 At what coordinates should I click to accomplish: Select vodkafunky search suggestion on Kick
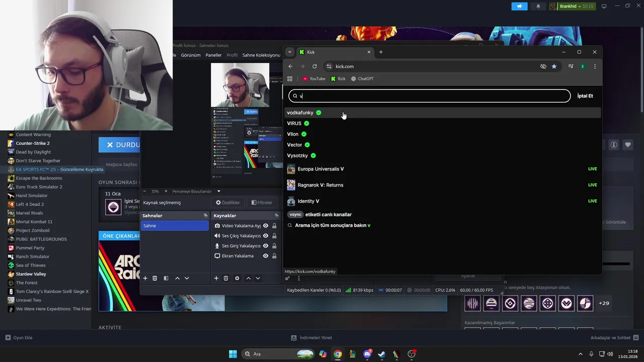click(443, 113)
